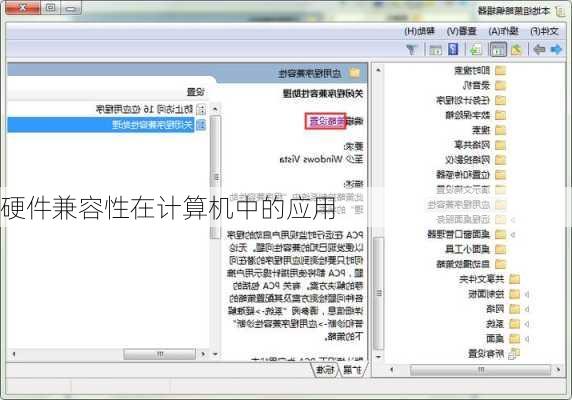Open the blue help book icon
Image resolution: width=572 pixels, height=400 pixels.
pyautogui.click(x=453, y=49)
